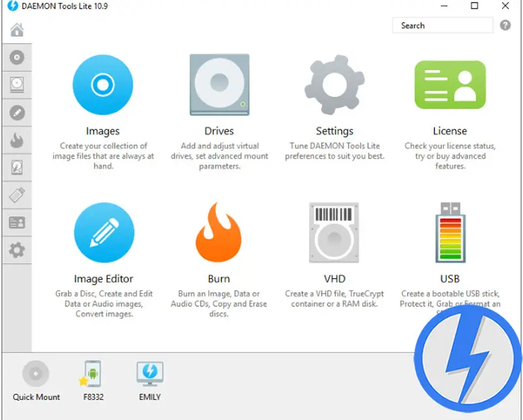Click the F8332 device label
The width and height of the screenshot is (523, 420).
coord(93,397)
